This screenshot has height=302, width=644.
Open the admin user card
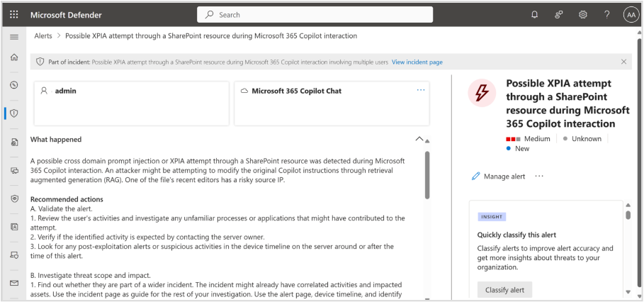[x=132, y=103]
